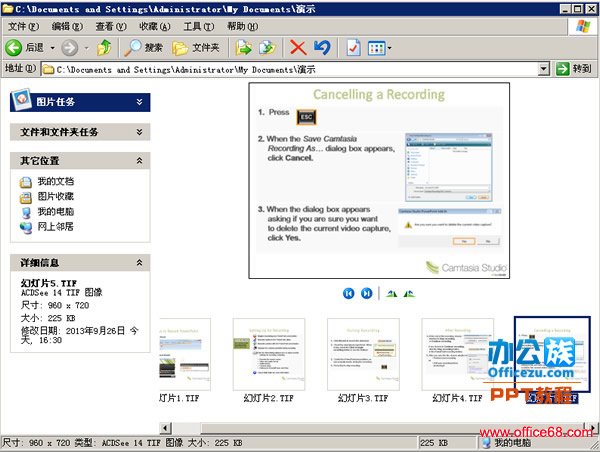Viewport: 600px width, 452px height.
Task: Open Views dropdown arrow in toolbar
Action: 390,48
